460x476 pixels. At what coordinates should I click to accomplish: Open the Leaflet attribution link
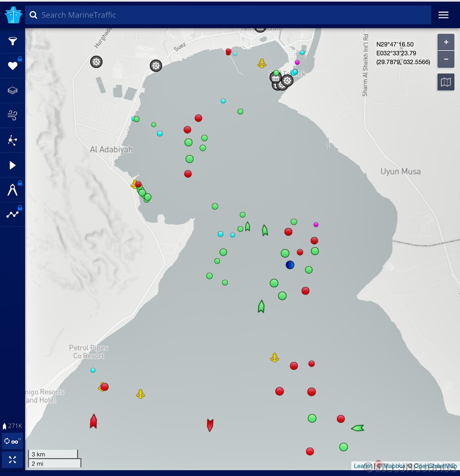point(363,466)
